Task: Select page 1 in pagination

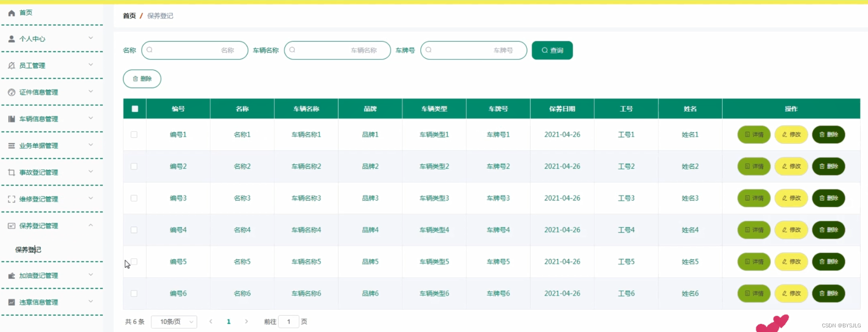Action: coord(229,321)
